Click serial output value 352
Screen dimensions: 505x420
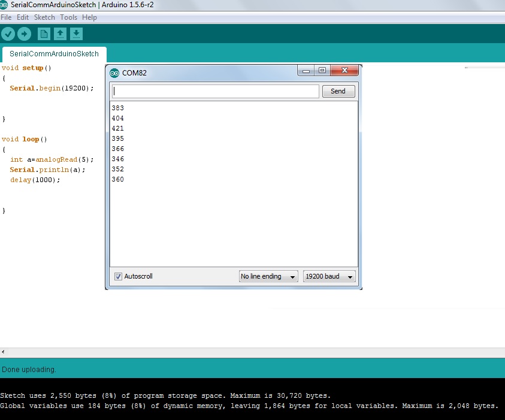pos(117,169)
